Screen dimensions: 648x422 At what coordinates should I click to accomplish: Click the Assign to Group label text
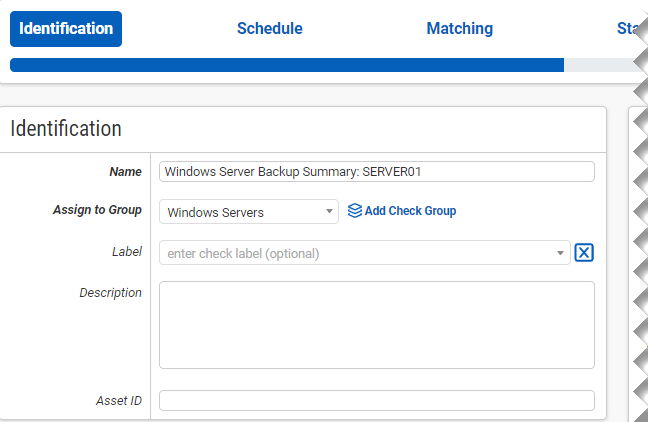(97, 211)
